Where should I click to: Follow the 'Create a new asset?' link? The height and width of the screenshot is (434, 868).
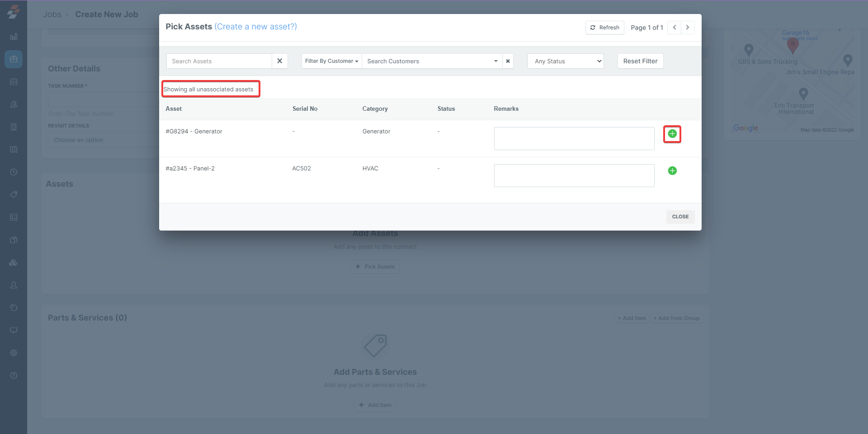click(x=256, y=27)
